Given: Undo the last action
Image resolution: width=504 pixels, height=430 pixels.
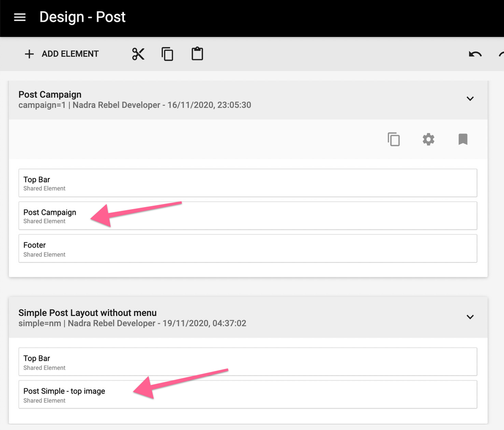Looking at the screenshot, I should (x=475, y=54).
